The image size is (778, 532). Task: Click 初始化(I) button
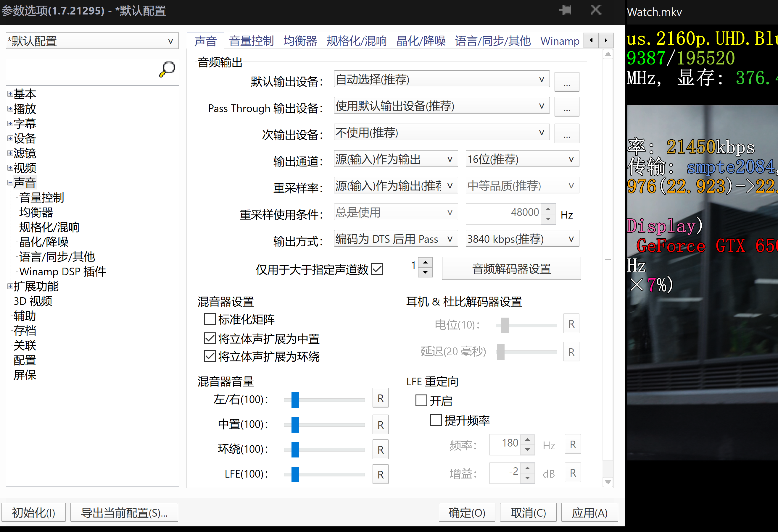coord(33,512)
